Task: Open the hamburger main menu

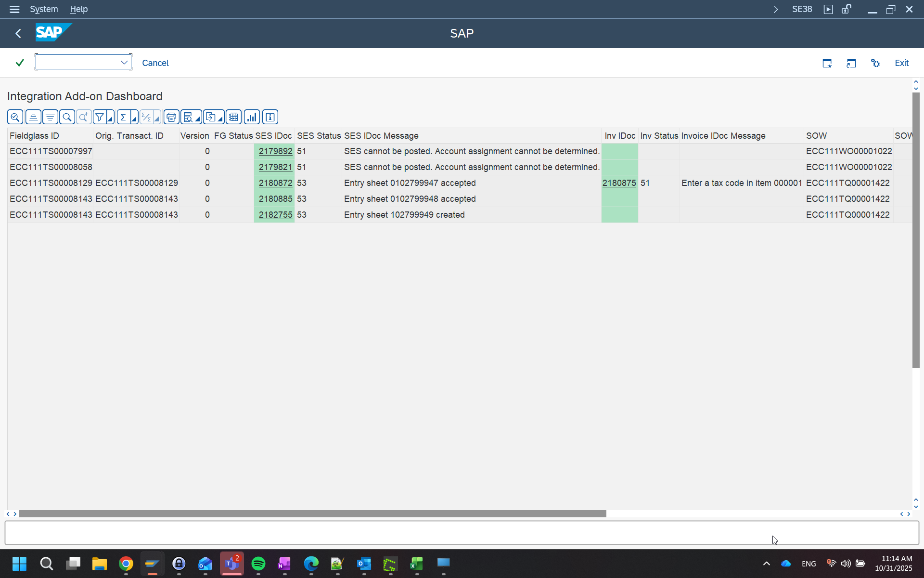Action: tap(14, 9)
